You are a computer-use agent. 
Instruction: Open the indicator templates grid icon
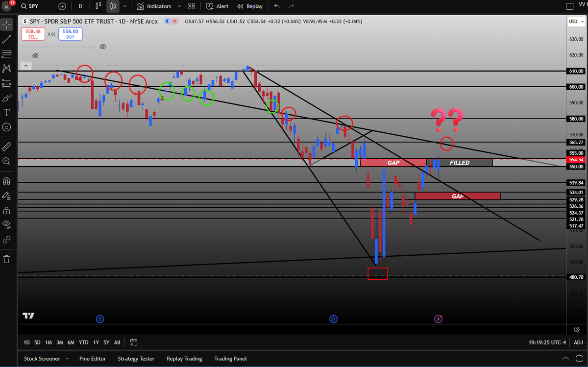pyautogui.click(x=192, y=6)
